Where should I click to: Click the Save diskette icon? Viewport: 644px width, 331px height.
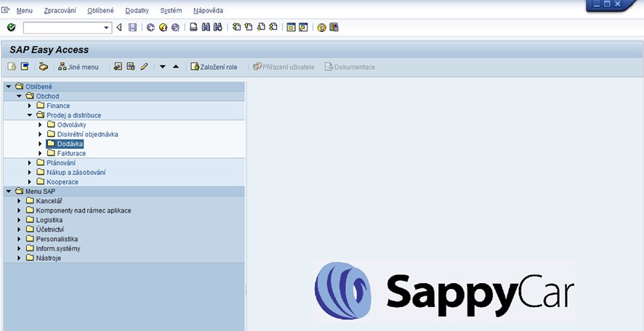[x=132, y=28]
